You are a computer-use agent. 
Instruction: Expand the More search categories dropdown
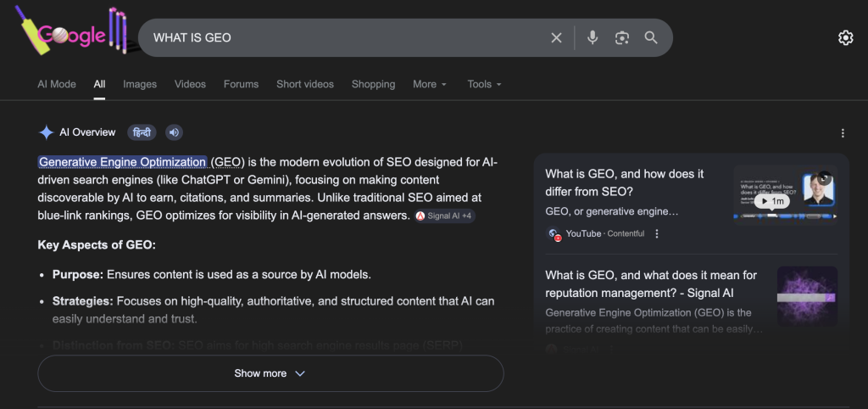tap(430, 84)
